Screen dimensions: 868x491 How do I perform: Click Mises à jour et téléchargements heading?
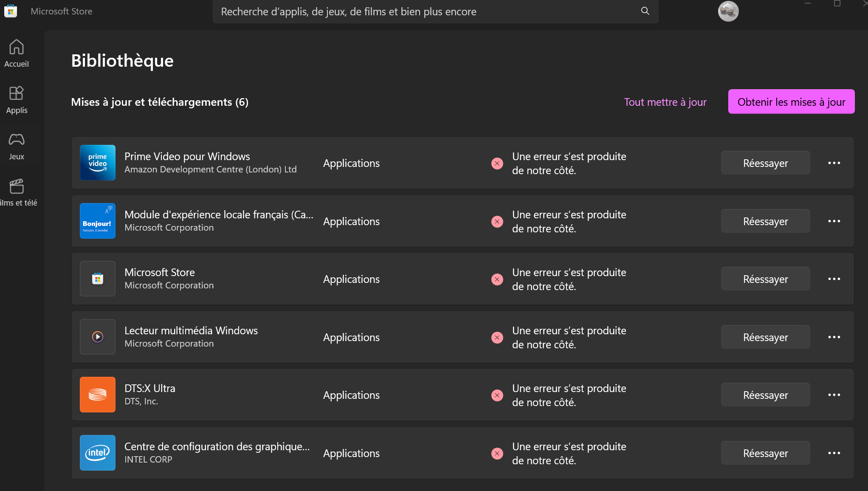click(x=160, y=102)
